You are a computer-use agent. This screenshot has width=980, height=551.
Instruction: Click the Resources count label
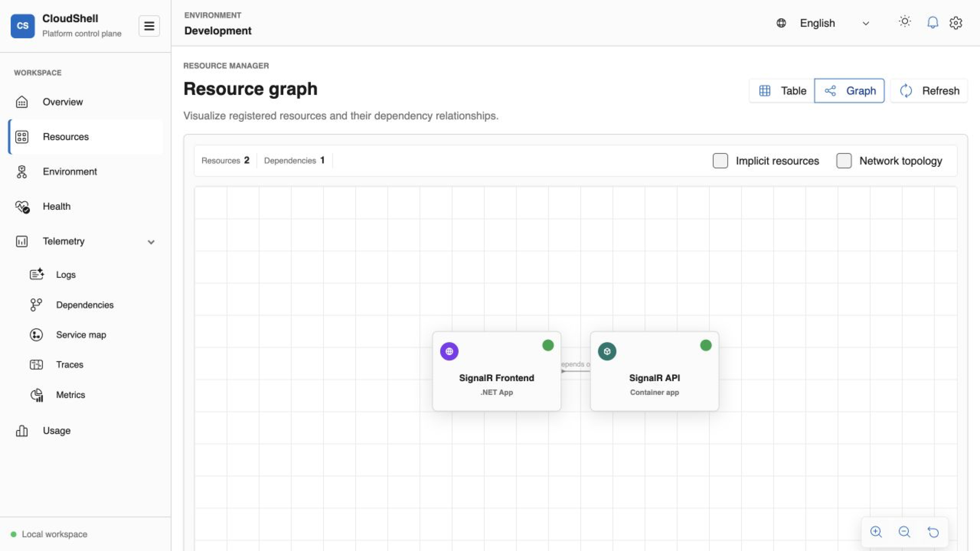tap(225, 160)
